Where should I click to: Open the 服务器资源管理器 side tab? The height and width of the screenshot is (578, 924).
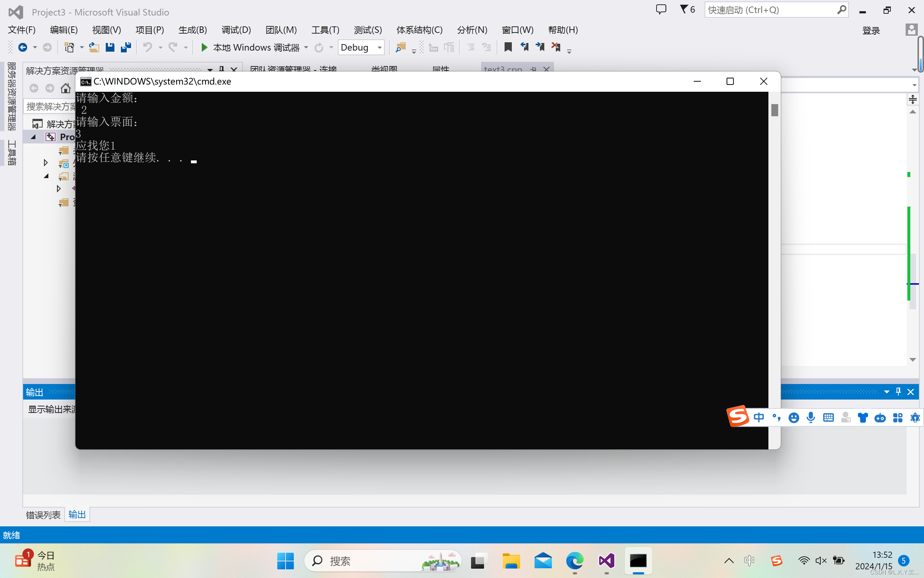[12, 96]
